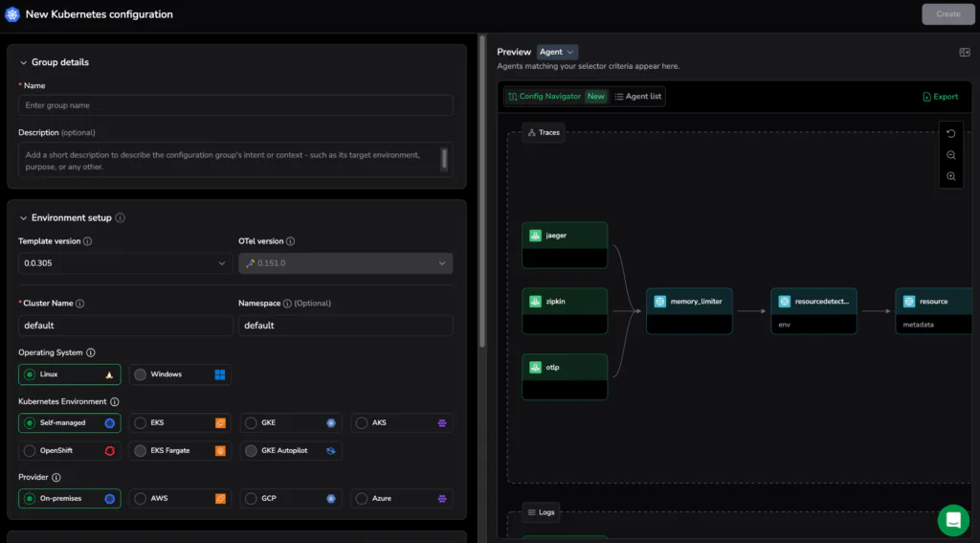Select the OpenShift environment option
The height and width of the screenshot is (543, 980).
69,450
